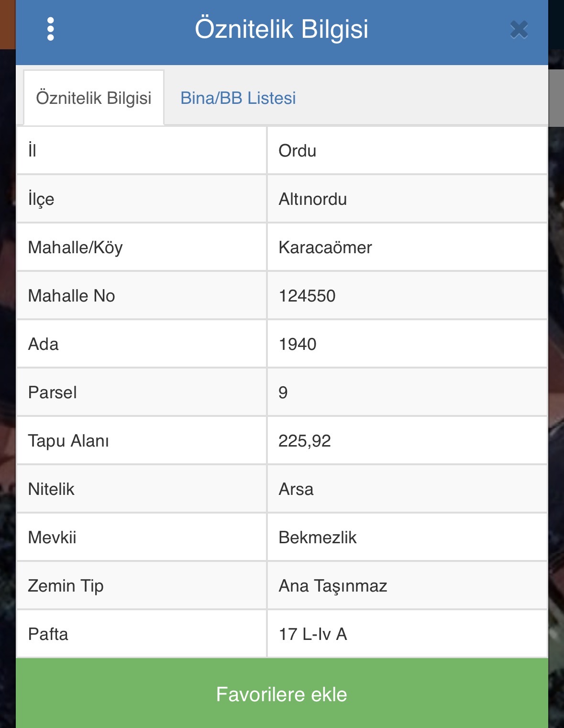Select the Mahalle No value 124550

[307, 296]
